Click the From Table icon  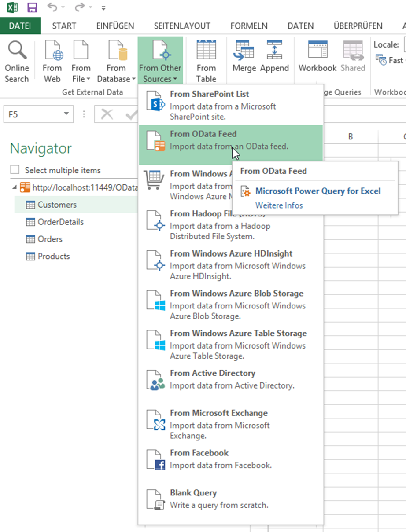[x=206, y=49]
